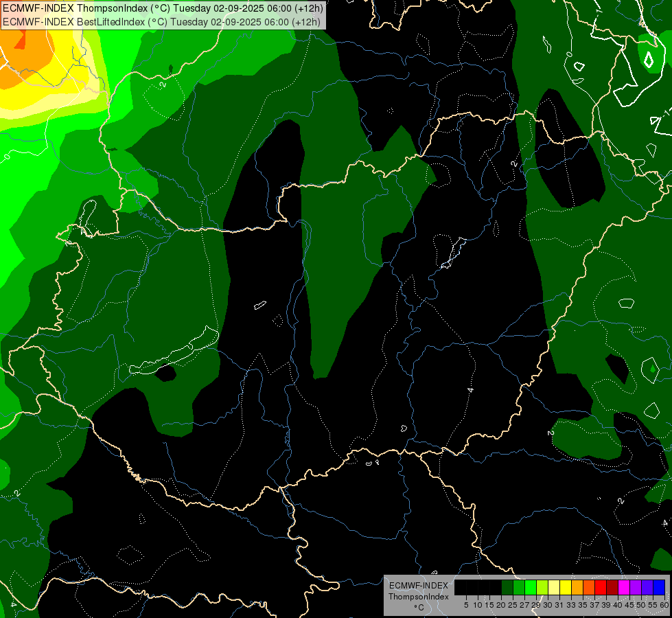Click the legend tick value 15

(x=489, y=605)
